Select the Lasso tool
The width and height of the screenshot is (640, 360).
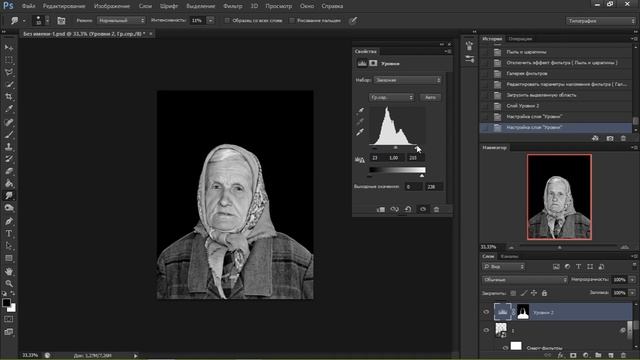(x=9, y=72)
